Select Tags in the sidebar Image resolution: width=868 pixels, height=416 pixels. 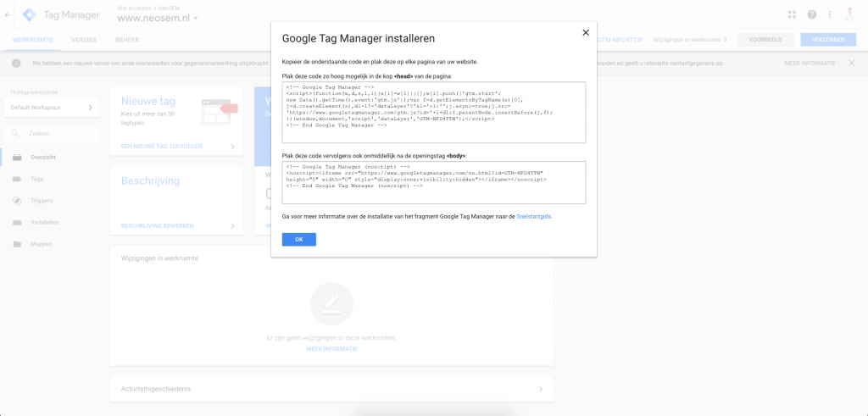tap(37, 180)
